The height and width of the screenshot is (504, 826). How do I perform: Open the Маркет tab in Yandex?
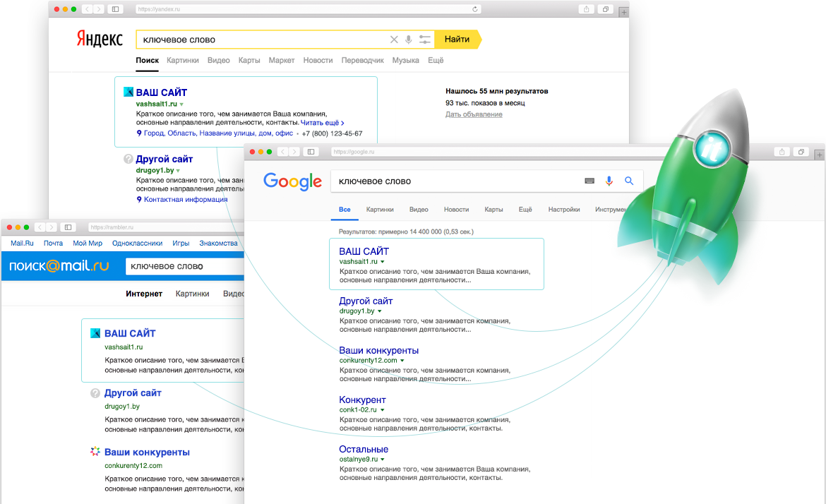click(x=282, y=60)
